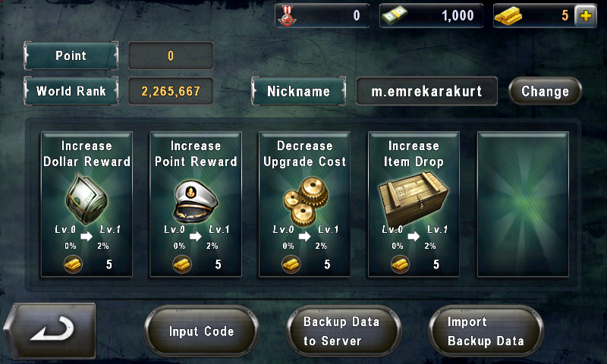
Task: Click the back arrow button
Action: click(50, 331)
